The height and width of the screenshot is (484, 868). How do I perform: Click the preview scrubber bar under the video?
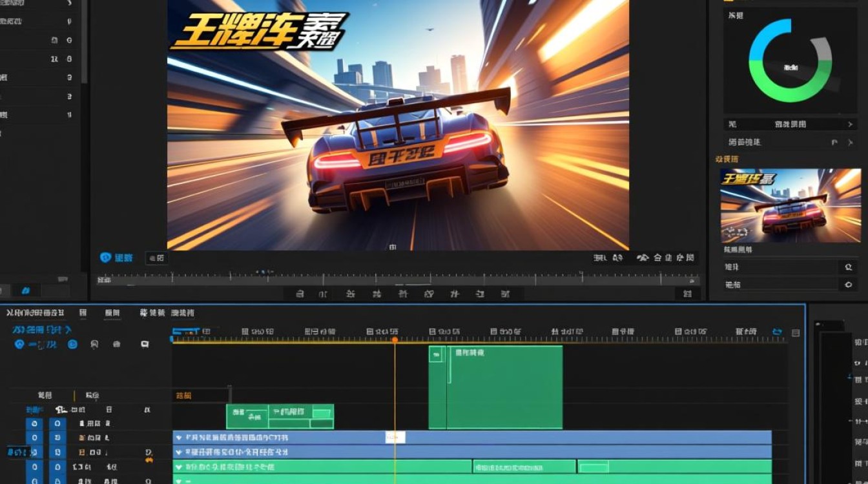[x=398, y=280]
